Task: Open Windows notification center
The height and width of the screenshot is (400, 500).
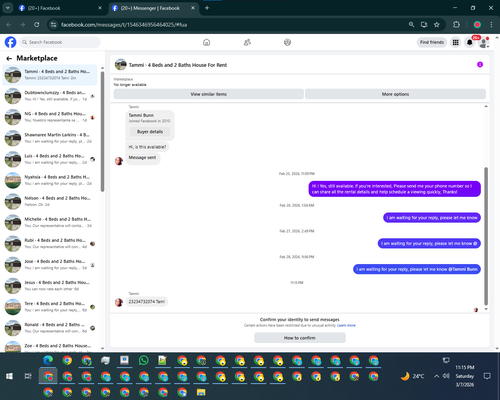Action: (x=487, y=376)
